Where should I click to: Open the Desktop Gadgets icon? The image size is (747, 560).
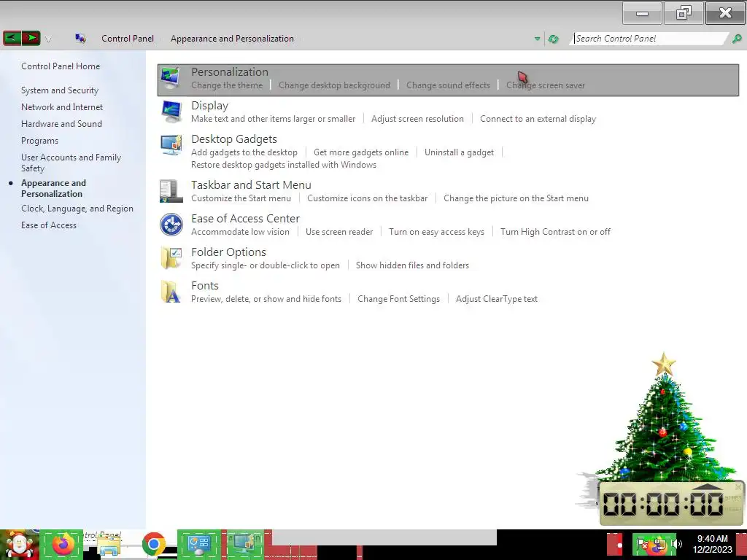[x=171, y=145]
